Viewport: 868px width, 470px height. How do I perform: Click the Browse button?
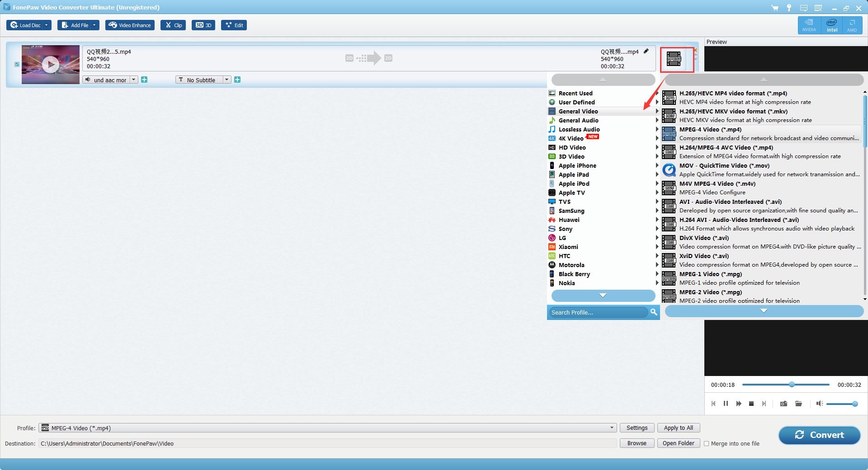(637, 443)
